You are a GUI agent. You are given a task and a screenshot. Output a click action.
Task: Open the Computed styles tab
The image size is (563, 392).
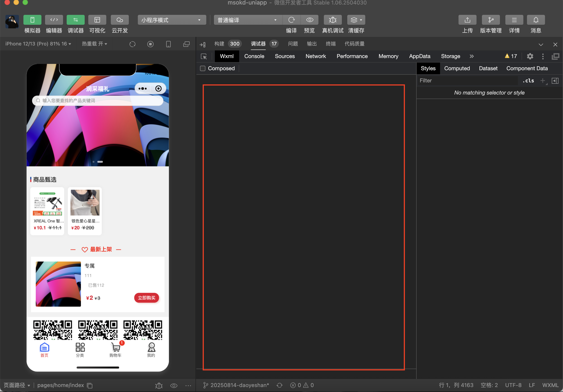tap(457, 68)
